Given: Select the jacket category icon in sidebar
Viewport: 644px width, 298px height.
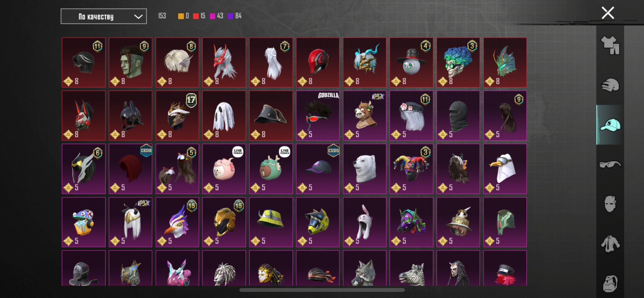Looking at the screenshot, I should pyautogui.click(x=610, y=244).
